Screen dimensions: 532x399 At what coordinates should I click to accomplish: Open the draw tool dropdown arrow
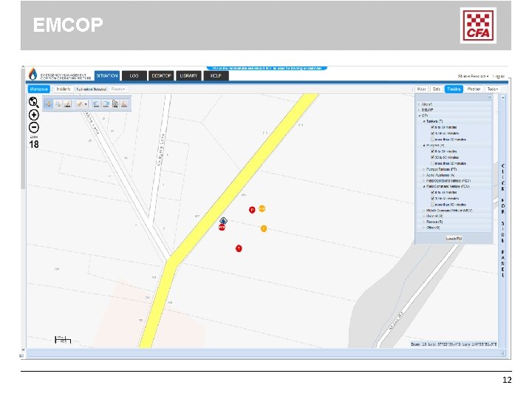coord(86,104)
